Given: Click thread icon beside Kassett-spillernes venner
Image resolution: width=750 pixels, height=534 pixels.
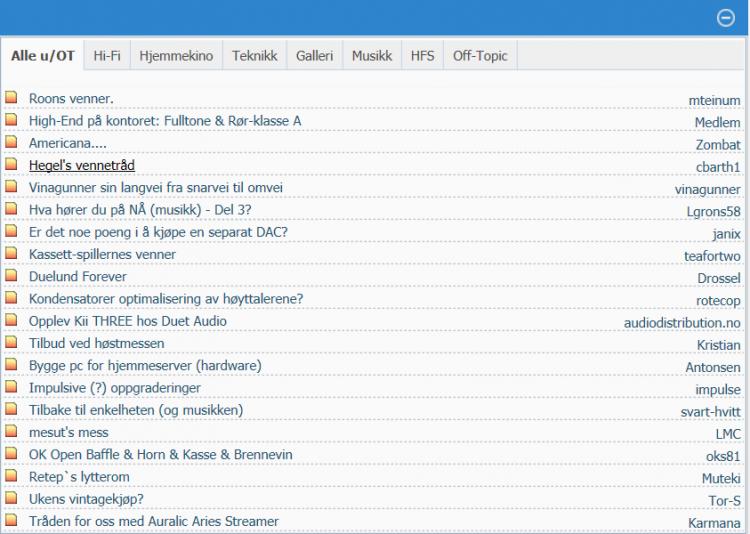Looking at the screenshot, I should [x=11, y=253].
